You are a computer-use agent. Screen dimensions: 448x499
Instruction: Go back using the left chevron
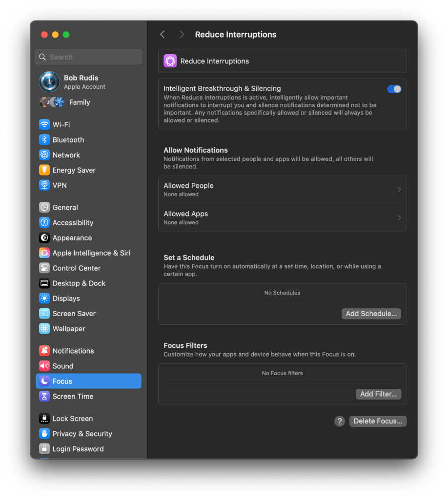point(163,35)
